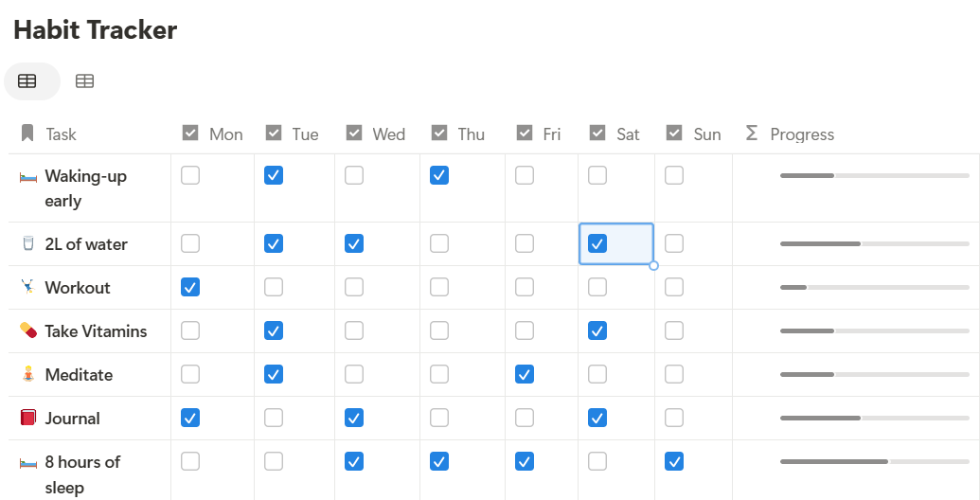Click the bed icon for Waking-up early
Viewport: 980px width, 500px height.
point(28,177)
